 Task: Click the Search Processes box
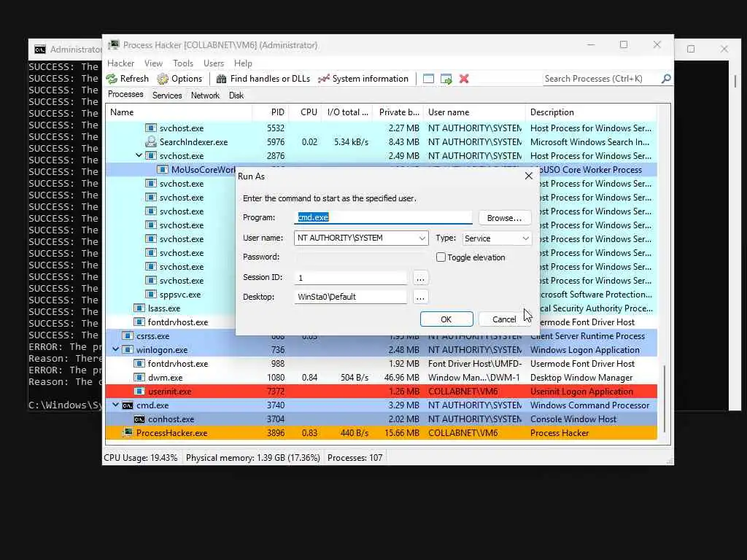tap(602, 79)
